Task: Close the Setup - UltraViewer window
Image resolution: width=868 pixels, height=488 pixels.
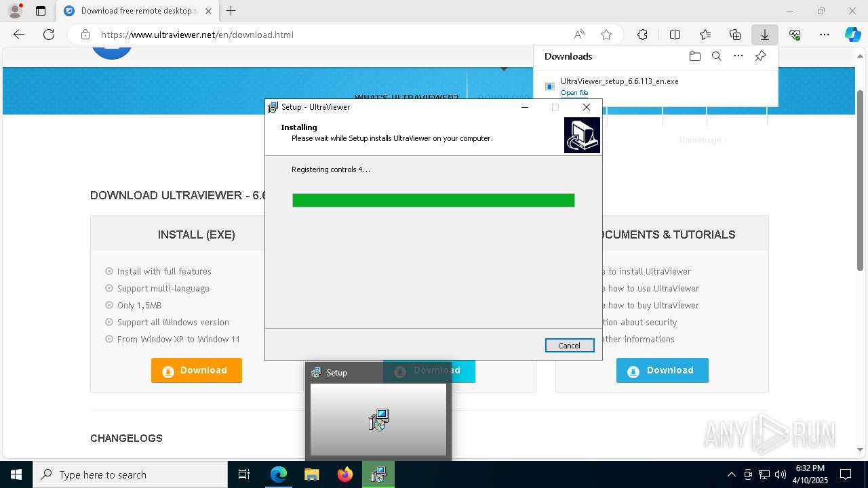Action: pos(587,107)
